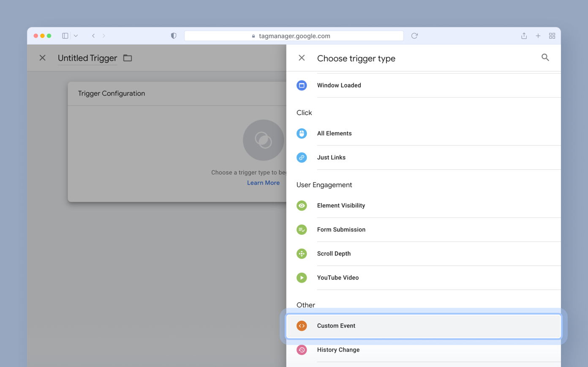Screen dimensions: 588x367
Task: Open the Learn More link
Action: (263, 182)
